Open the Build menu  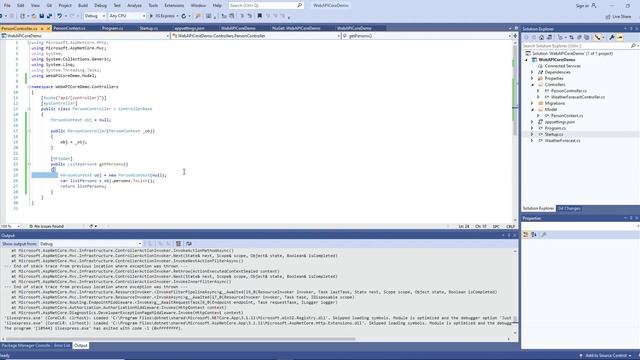(x=83, y=6)
